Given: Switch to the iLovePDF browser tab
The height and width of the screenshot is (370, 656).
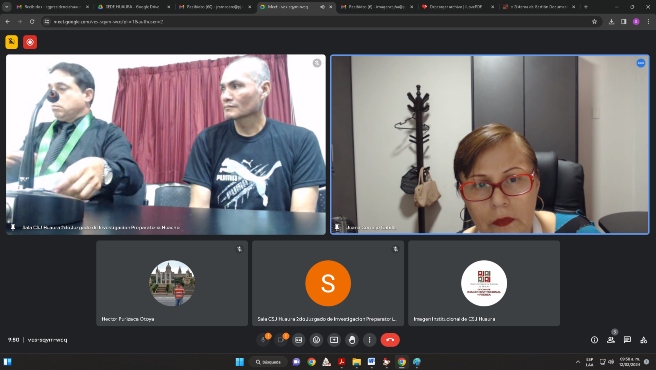Looking at the screenshot, I should [457, 7].
